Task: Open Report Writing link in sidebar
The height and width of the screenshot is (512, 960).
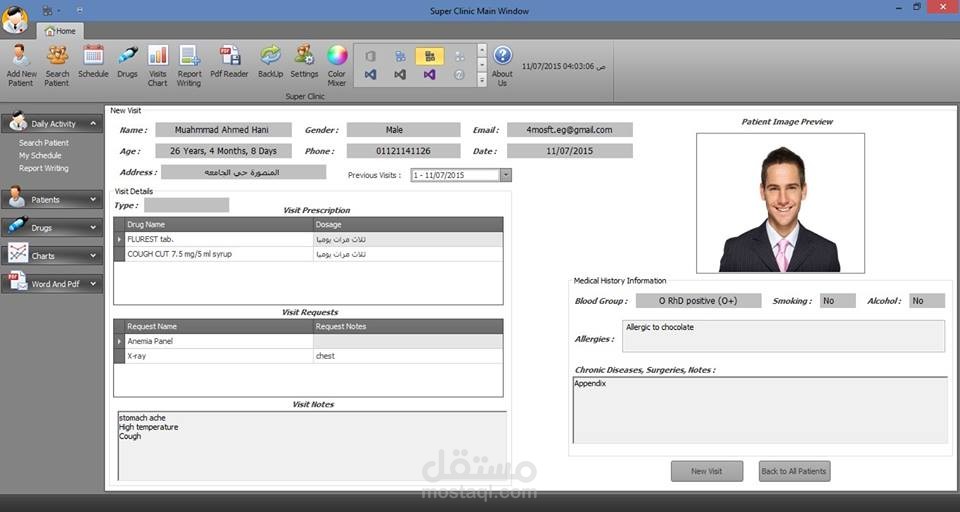Action: click(43, 168)
